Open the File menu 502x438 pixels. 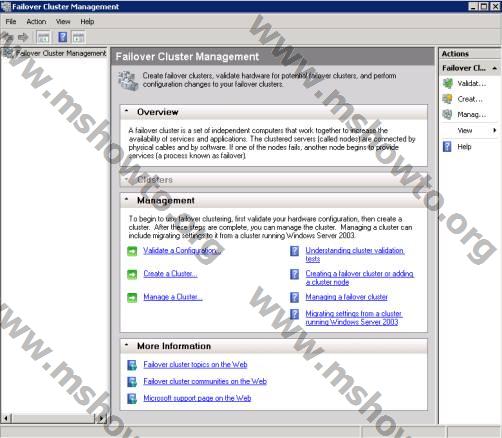click(x=11, y=22)
